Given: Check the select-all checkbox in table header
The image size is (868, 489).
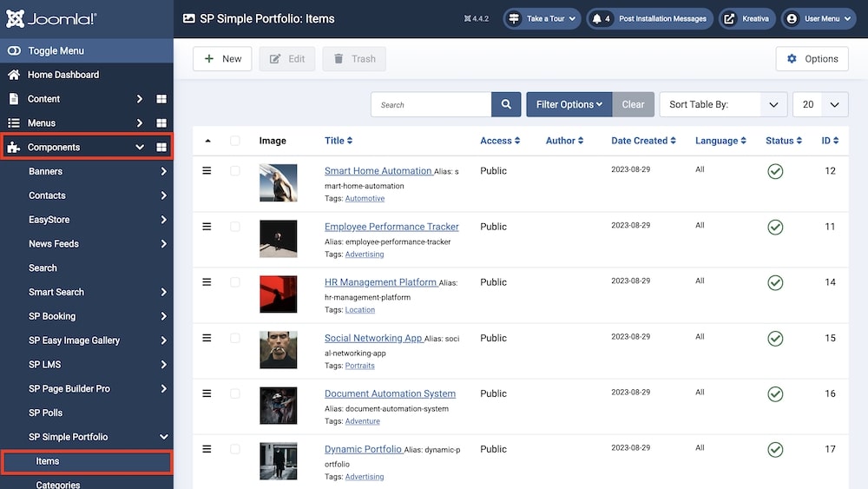Looking at the screenshot, I should click(x=235, y=141).
